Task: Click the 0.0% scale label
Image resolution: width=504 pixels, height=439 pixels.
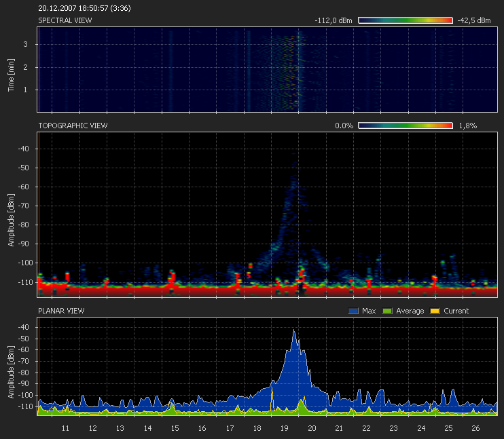Action: pyautogui.click(x=344, y=126)
